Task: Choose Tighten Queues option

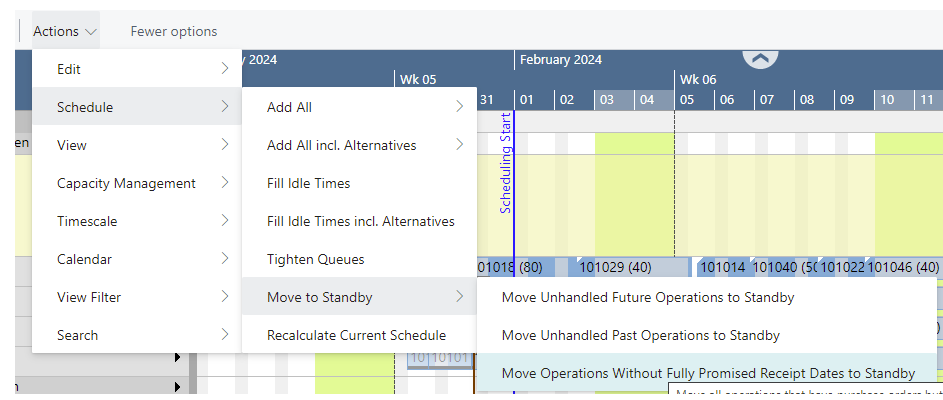Action: point(359,259)
